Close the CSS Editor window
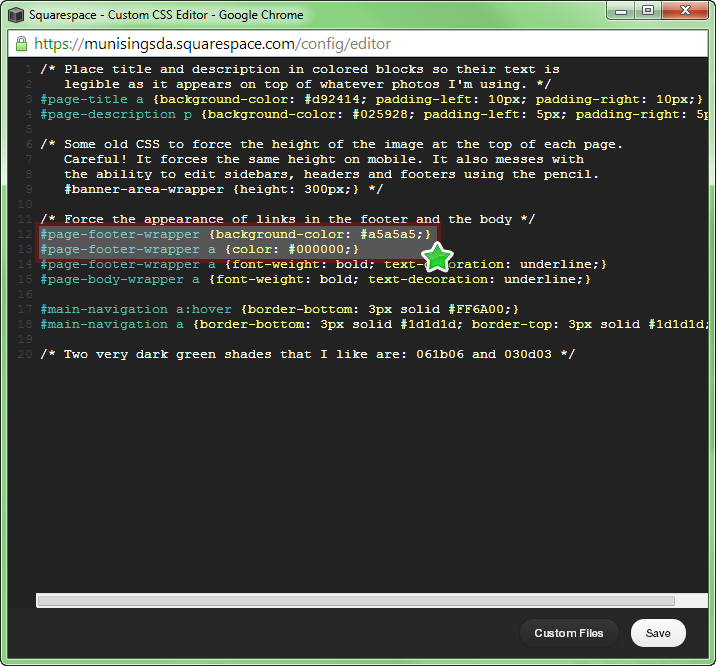716x666 pixels. [685, 11]
